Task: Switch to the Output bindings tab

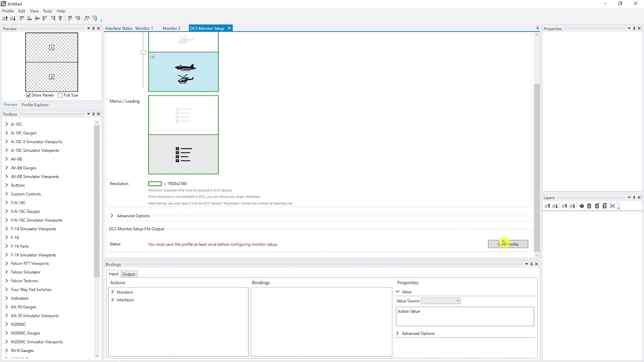Action: point(129,274)
